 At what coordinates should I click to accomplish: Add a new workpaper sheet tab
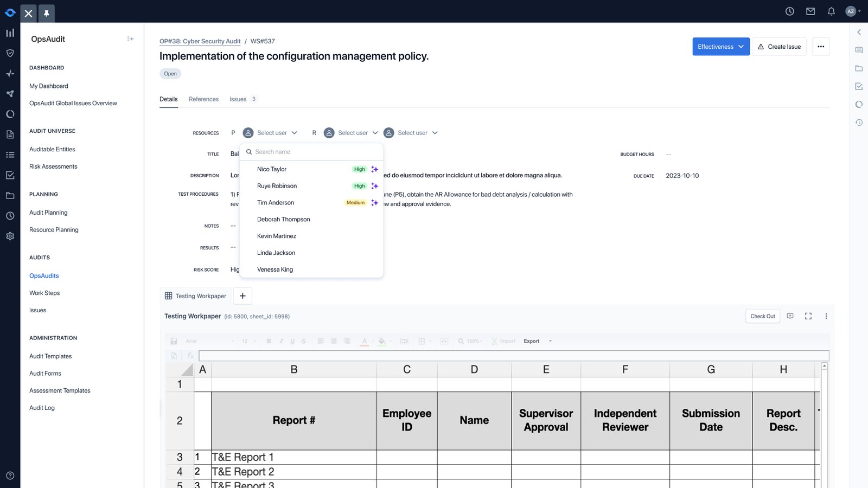242,296
